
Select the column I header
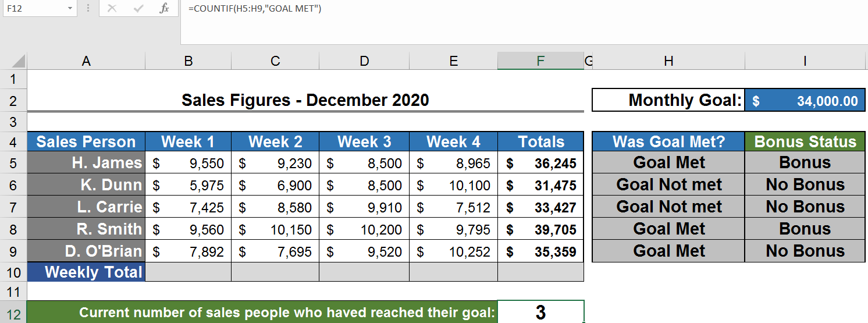click(x=805, y=61)
